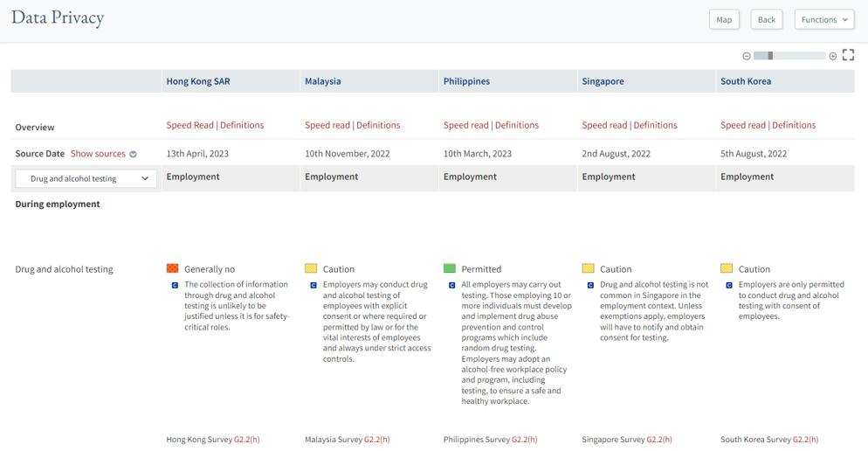Open the Functions dropdown menu

(x=823, y=19)
